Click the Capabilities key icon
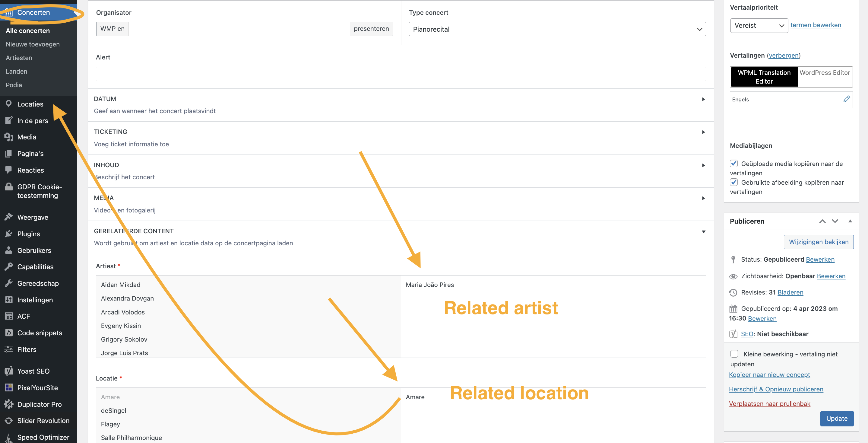This screenshot has width=868, height=443. [x=9, y=267]
